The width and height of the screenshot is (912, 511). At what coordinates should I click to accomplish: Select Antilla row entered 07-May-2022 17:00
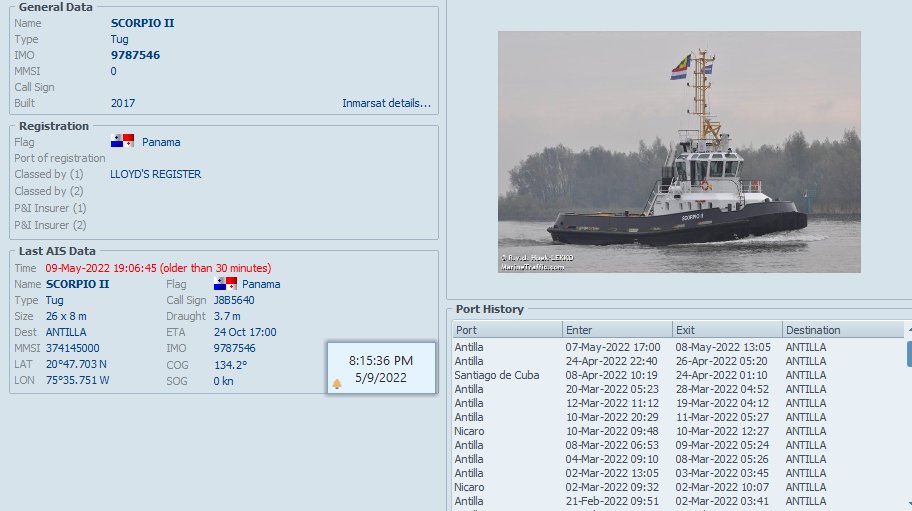[x=678, y=347]
